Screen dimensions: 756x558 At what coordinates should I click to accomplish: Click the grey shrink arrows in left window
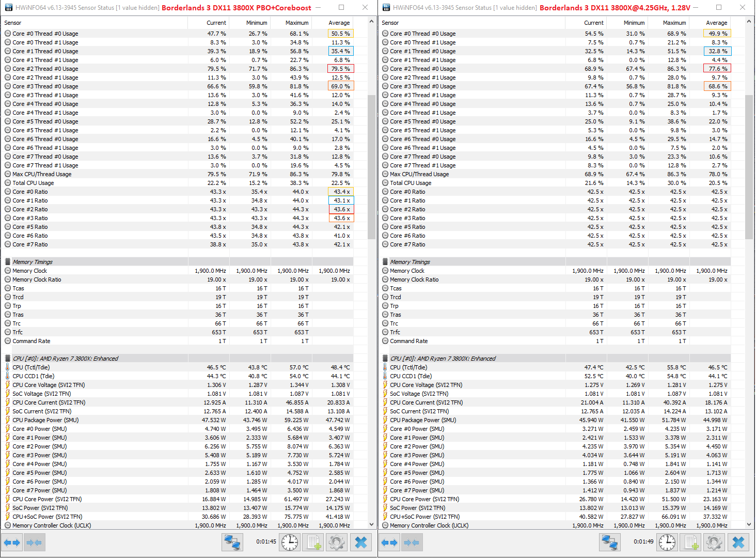34,542
